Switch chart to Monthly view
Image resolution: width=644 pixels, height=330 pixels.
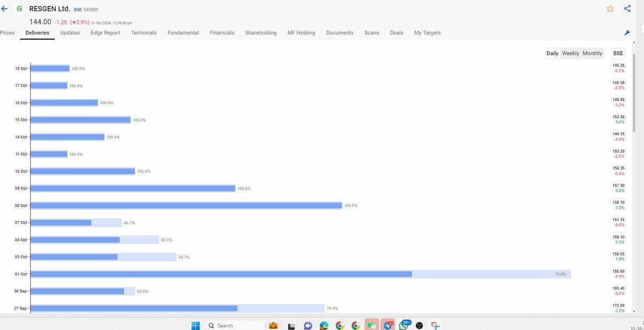pos(592,53)
